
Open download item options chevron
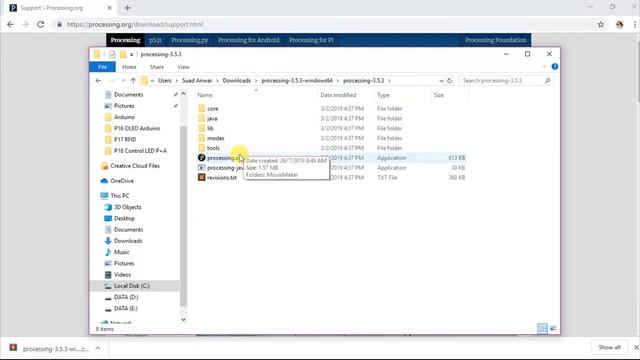tap(98, 348)
